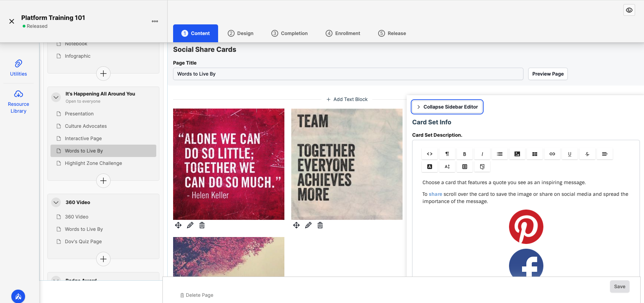This screenshot has height=303, width=644.
Task: Underline the selected text
Action: coord(570,154)
